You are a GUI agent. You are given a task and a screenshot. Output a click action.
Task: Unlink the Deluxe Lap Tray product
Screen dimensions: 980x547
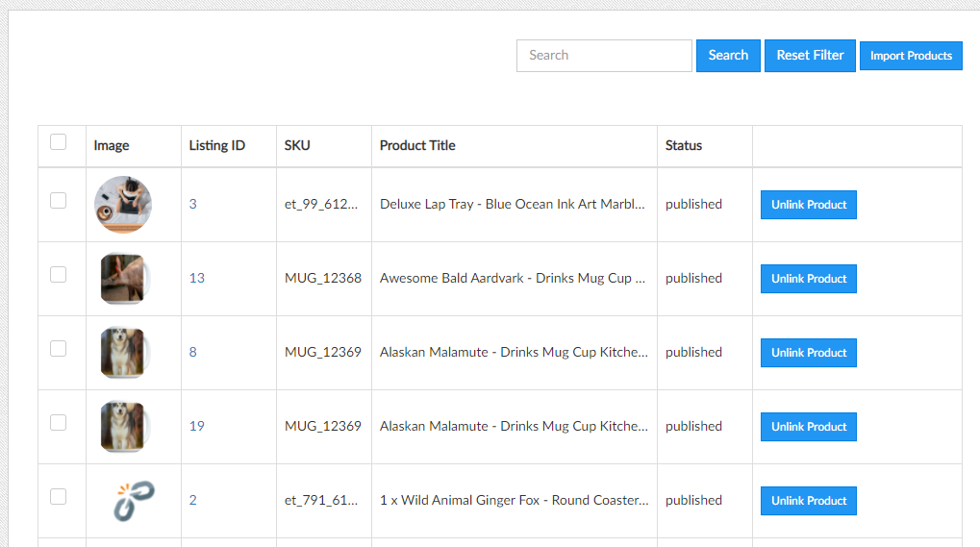click(x=808, y=205)
